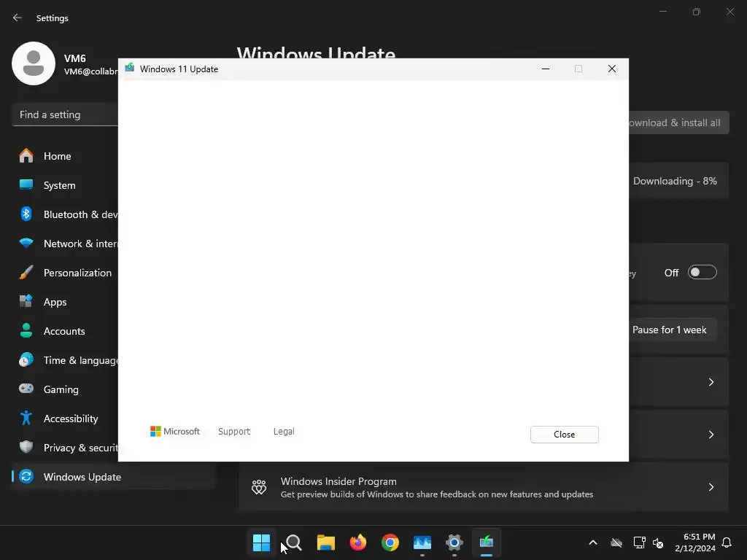The width and height of the screenshot is (747, 560).
Task: Open Accounts settings category
Action: click(x=66, y=331)
